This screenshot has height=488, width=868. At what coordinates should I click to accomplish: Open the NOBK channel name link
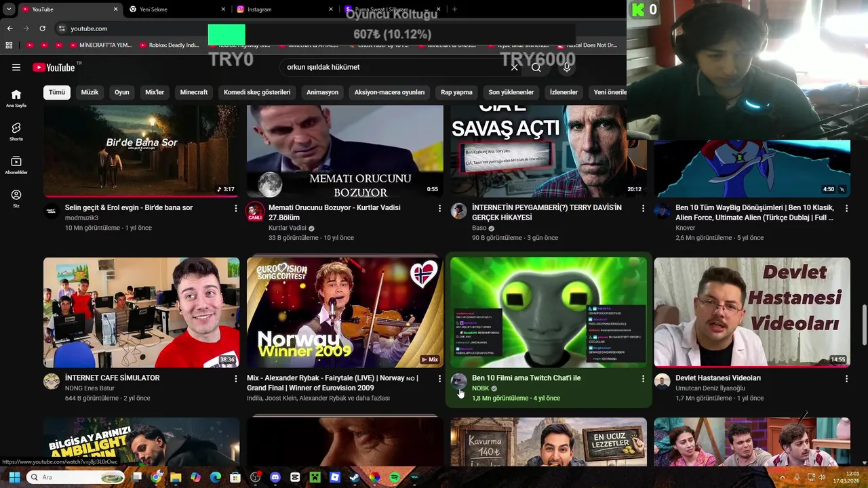480,388
